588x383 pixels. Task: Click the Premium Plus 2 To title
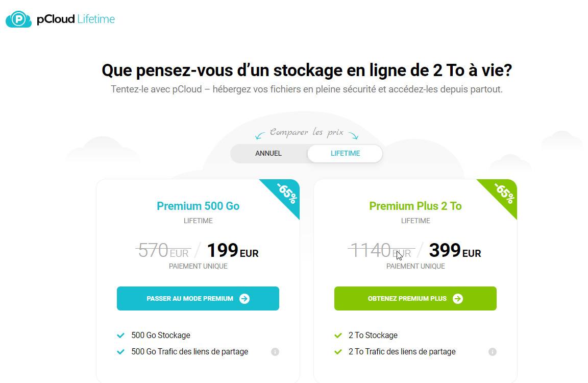click(x=415, y=206)
